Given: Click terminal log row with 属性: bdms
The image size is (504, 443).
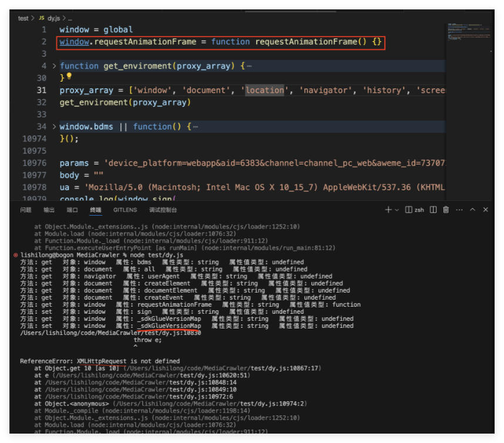Looking at the screenshot, I should pos(162,262).
